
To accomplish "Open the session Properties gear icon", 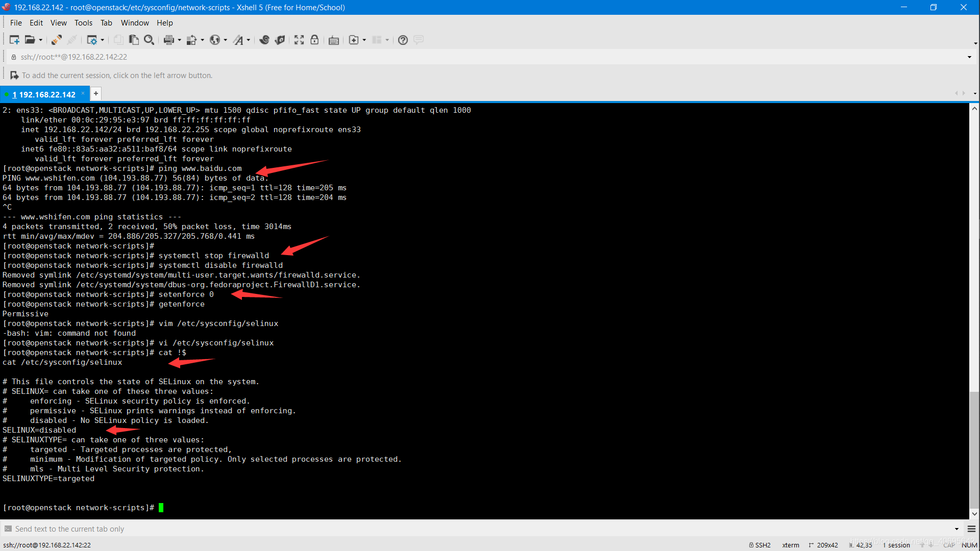I will coord(92,40).
